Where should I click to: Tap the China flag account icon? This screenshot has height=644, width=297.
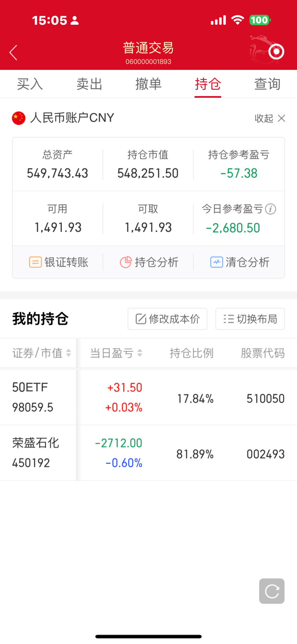[x=19, y=118]
